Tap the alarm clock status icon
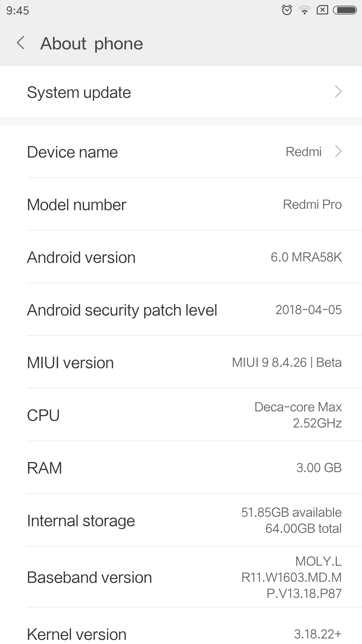This screenshot has height=644, width=362. click(287, 10)
